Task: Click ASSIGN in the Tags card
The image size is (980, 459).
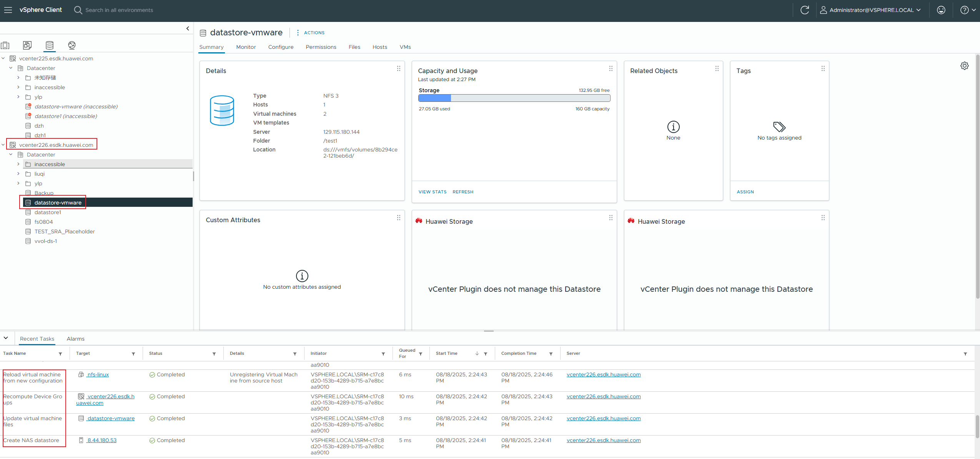Action: 745,192
